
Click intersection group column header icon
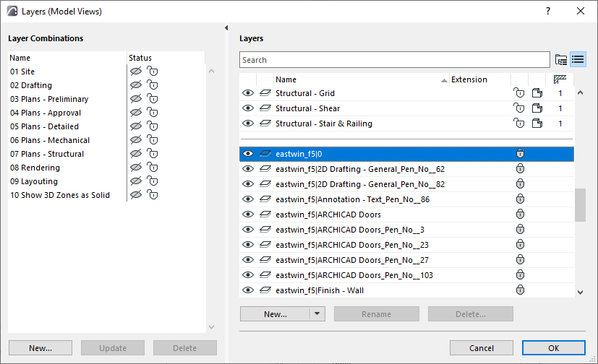[560, 79]
